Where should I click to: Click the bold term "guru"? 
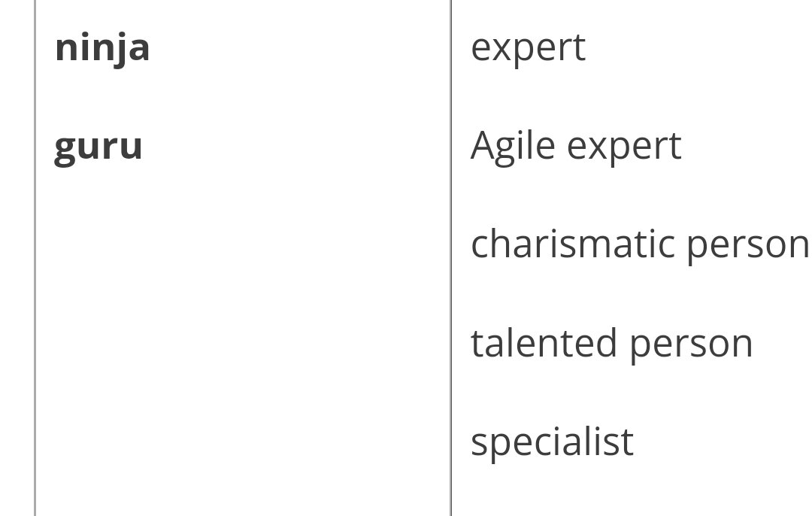point(98,146)
